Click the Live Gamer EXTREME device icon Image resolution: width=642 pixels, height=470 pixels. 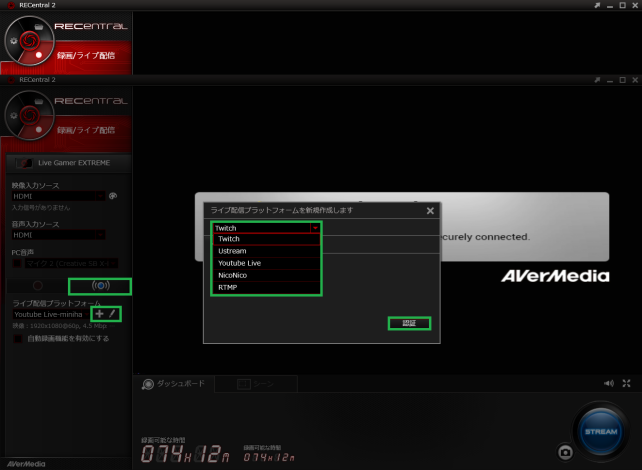pos(24,163)
